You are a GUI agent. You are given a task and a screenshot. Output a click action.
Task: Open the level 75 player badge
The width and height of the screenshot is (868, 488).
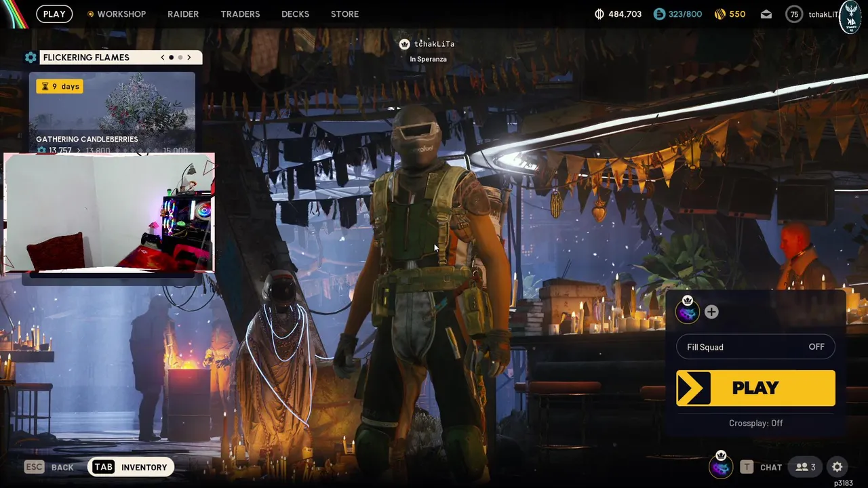tap(794, 14)
